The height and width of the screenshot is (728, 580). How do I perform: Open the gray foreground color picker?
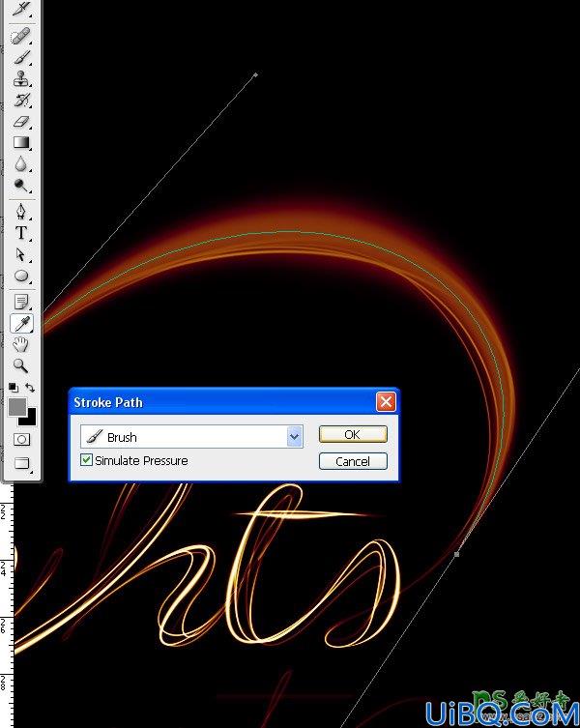tap(17, 407)
